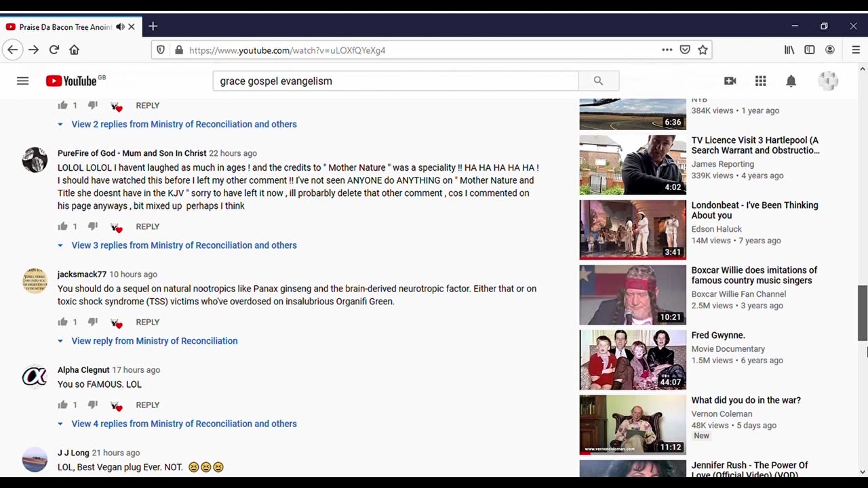
Task: Close the Praise Da Bacon Tree tab
Action: click(x=132, y=26)
